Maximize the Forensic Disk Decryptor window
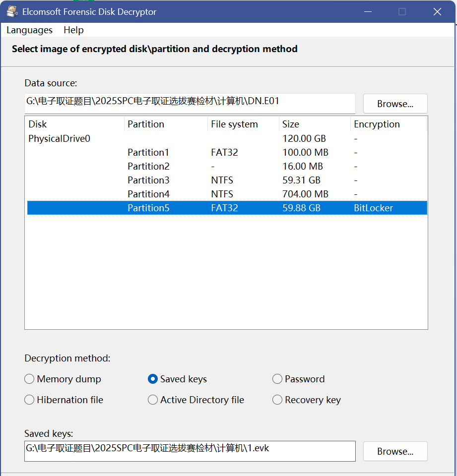This screenshot has height=476, width=457. (402, 11)
